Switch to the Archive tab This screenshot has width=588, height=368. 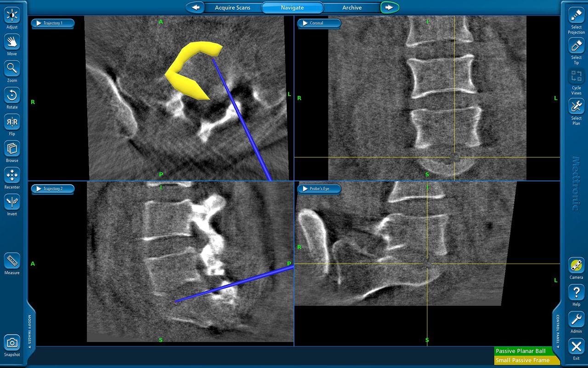pyautogui.click(x=352, y=7)
